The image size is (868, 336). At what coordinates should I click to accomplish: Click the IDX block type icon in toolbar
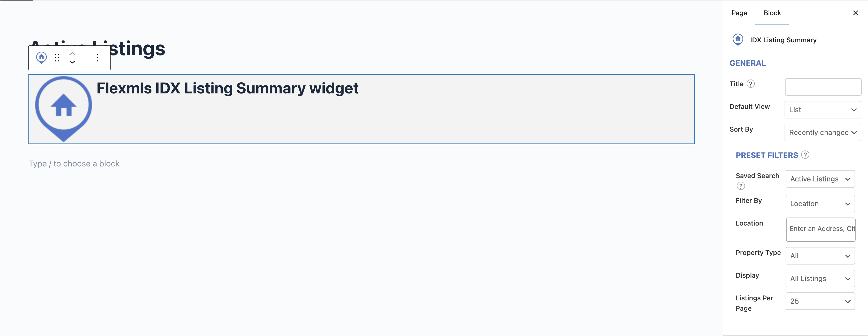coord(41,58)
